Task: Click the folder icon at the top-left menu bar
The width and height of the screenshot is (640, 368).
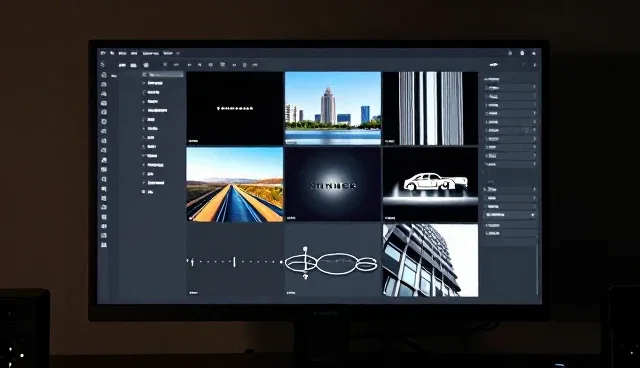Action: tap(103, 53)
